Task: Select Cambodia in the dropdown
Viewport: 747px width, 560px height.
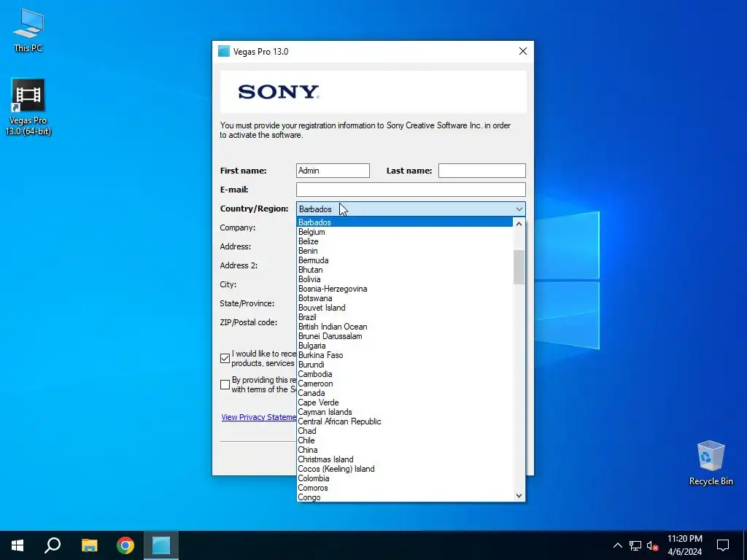Action: [405, 374]
